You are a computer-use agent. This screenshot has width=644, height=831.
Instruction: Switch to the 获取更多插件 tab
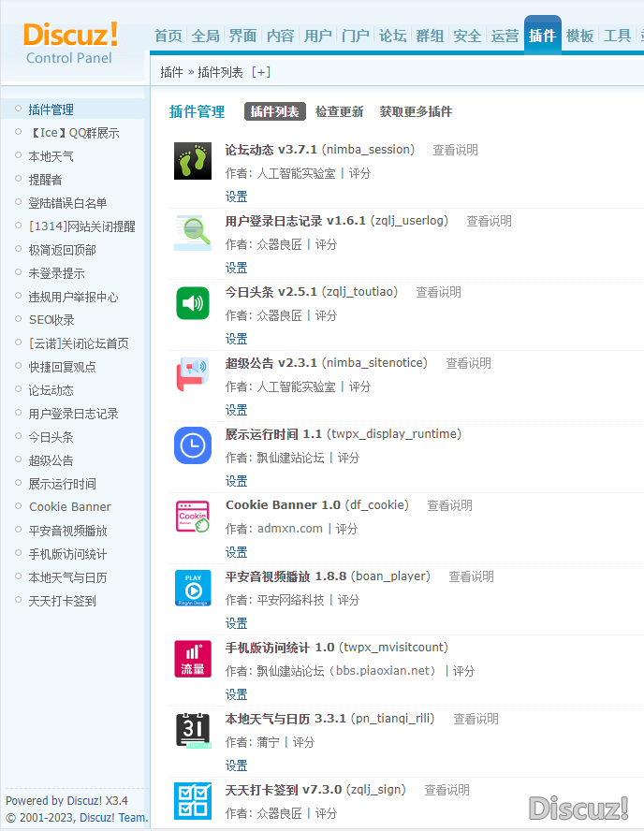click(x=416, y=111)
